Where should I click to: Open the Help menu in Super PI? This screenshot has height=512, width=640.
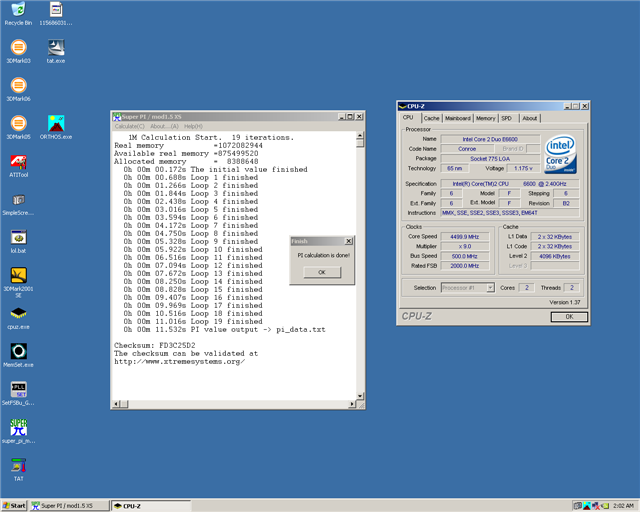click(193, 126)
